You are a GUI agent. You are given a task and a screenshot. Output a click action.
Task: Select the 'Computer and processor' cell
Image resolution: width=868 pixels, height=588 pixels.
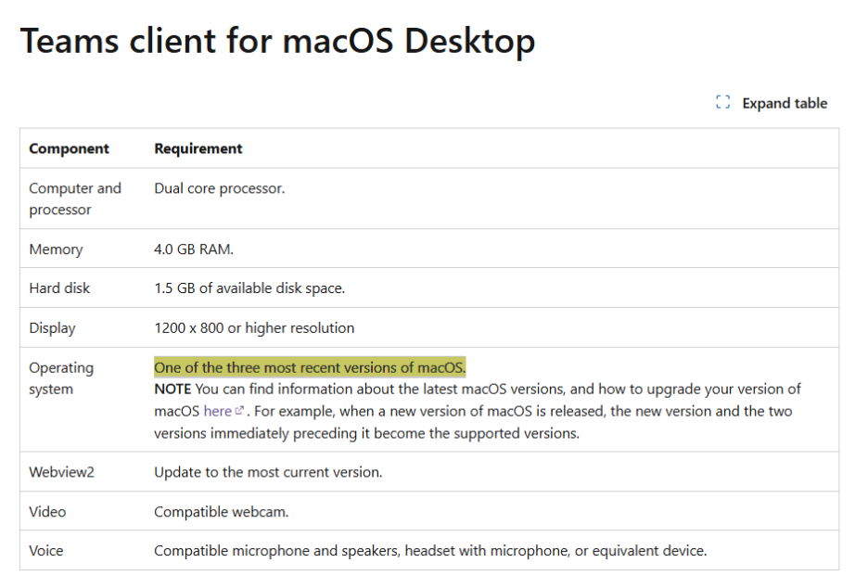[75, 198]
